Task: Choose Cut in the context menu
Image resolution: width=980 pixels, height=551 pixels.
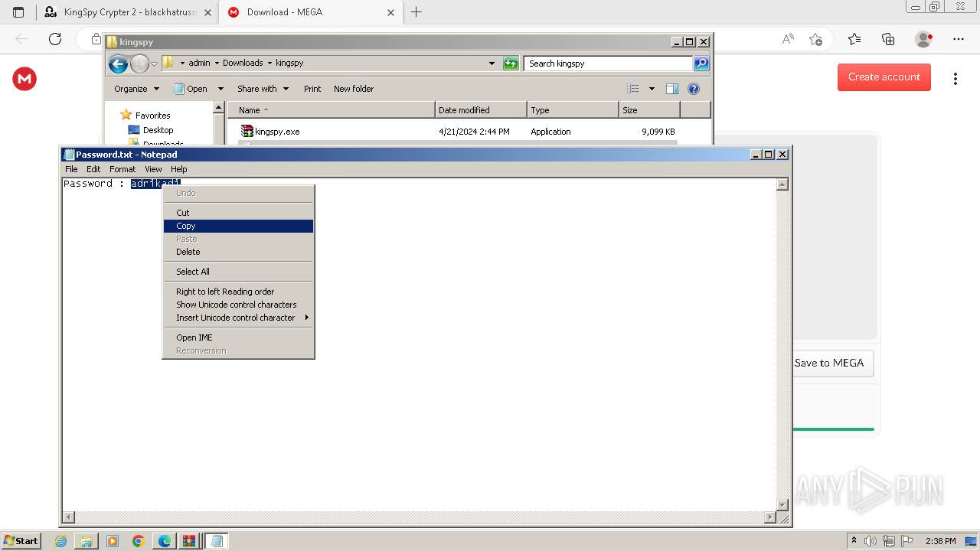Action: coord(238,213)
